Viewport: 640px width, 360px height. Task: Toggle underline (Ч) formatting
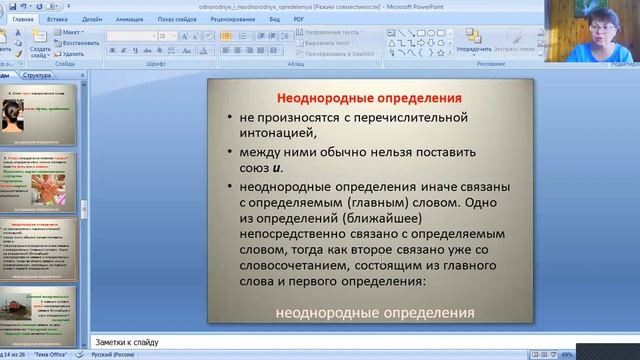136,51
